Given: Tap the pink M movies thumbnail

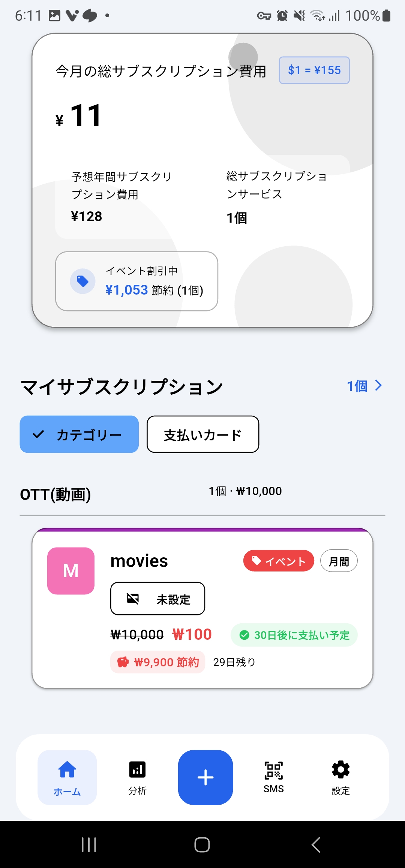Looking at the screenshot, I should point(71,570).
